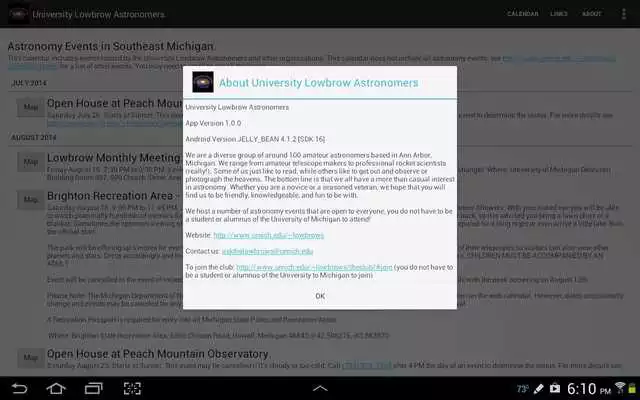Screen dimensions: 640x400
Task: Tap the app logo in the action bar
Action: 18,14
